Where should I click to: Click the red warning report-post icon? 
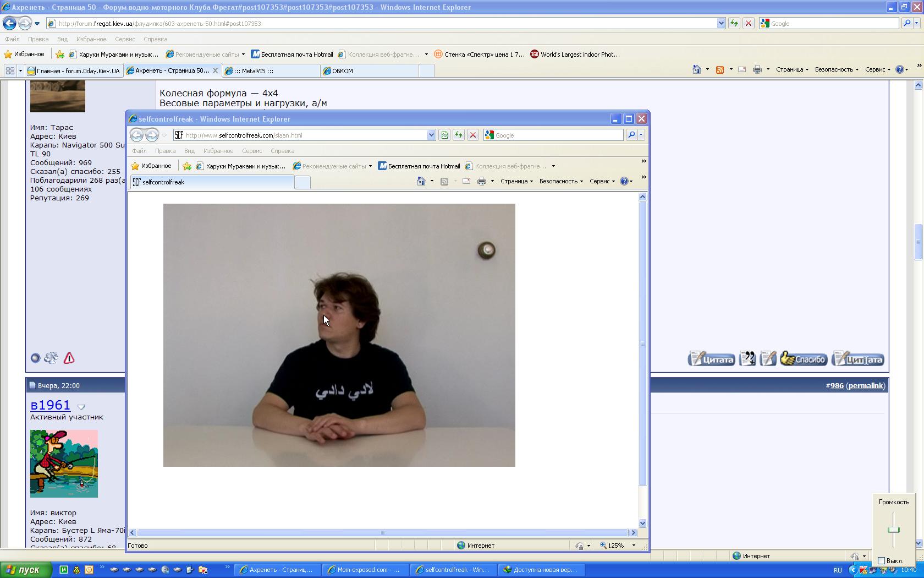(x=69, y=358)
